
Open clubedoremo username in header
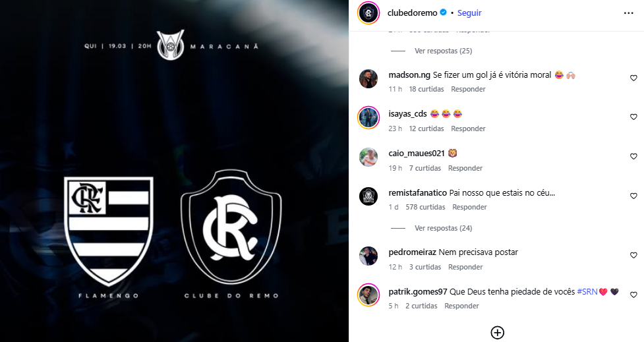coord(413,13)
